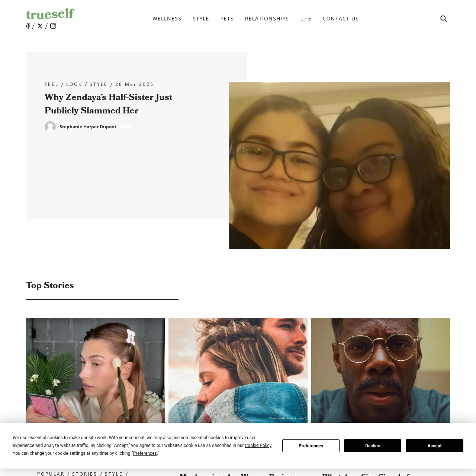Open the X (Twitter) social icon
Viewport: 476px width, 476px height.
pos(40,26)
